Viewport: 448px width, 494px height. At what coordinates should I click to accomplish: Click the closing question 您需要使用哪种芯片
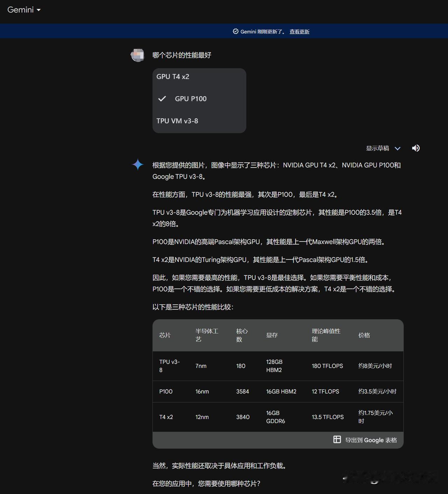pyautogui.click(x=229, y=484)
